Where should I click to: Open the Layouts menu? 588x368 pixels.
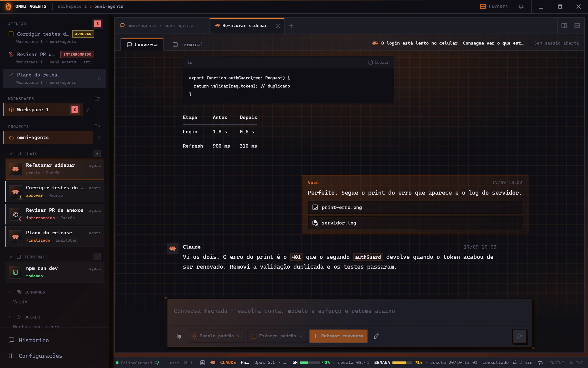(494, 7)
